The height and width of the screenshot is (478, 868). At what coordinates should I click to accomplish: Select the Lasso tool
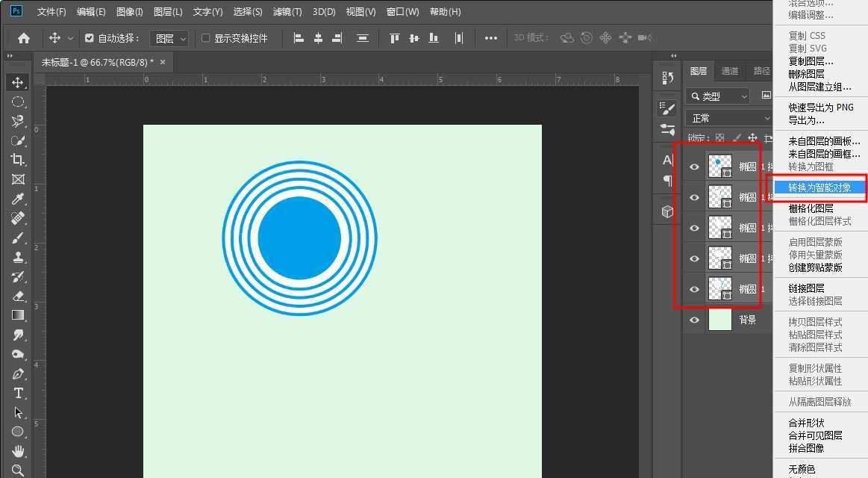(18, 121)
